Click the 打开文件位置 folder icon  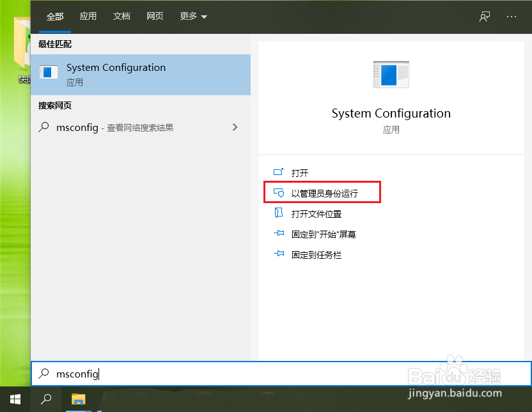tap(279, 213)
